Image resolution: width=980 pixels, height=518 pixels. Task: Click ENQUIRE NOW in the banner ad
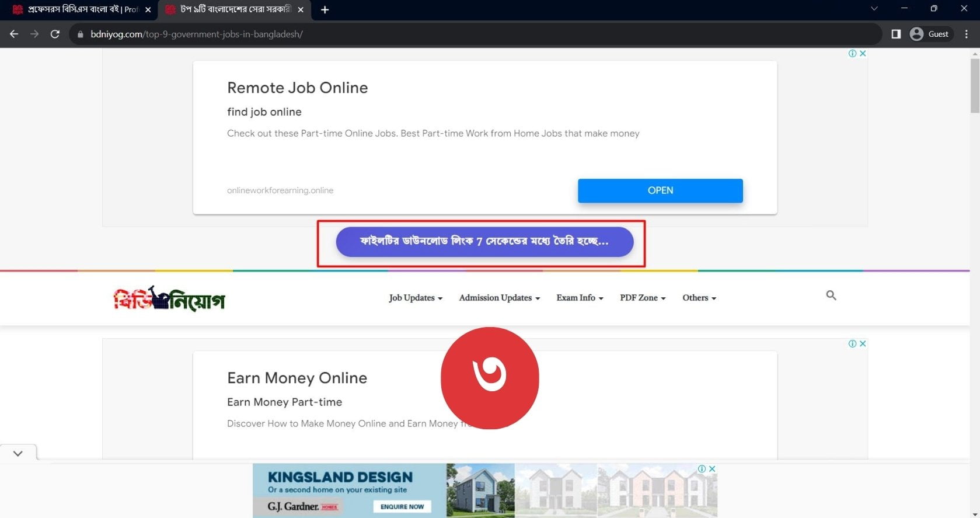[x=402, y=506]
